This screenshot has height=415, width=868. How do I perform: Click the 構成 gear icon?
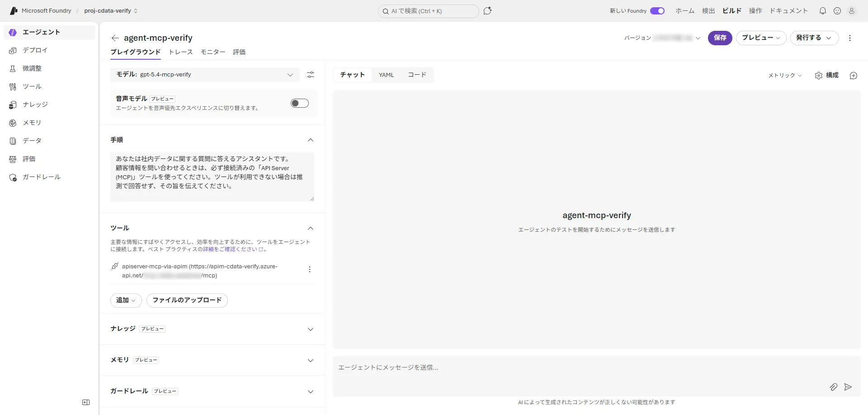point(819,76)
